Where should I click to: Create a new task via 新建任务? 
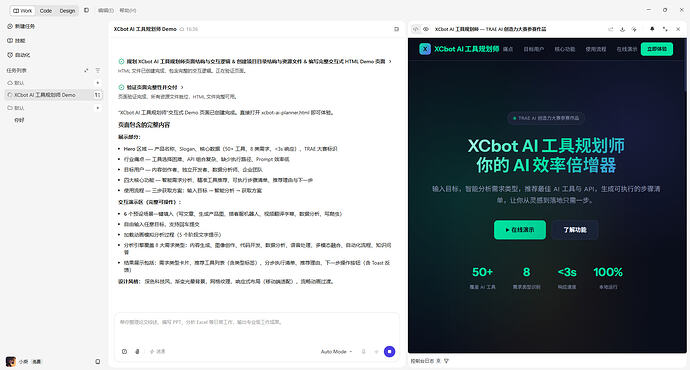[x=21, y=26]
